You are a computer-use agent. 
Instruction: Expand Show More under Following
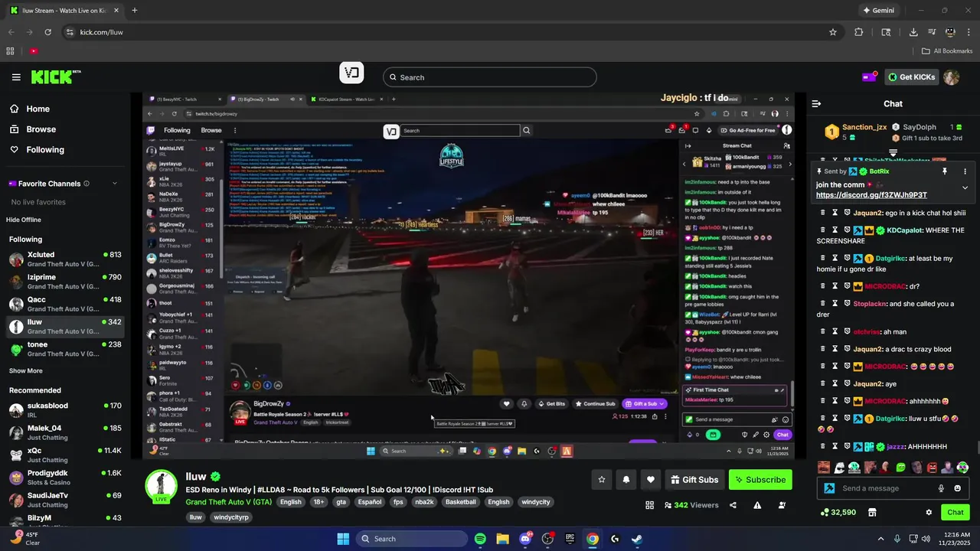(25, 371)
